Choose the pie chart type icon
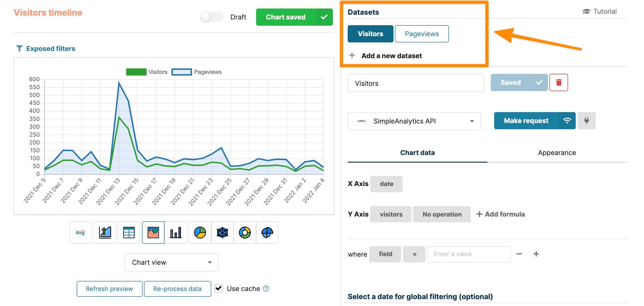The width and height of the screenshot is (644, 306). pos(200,233)
